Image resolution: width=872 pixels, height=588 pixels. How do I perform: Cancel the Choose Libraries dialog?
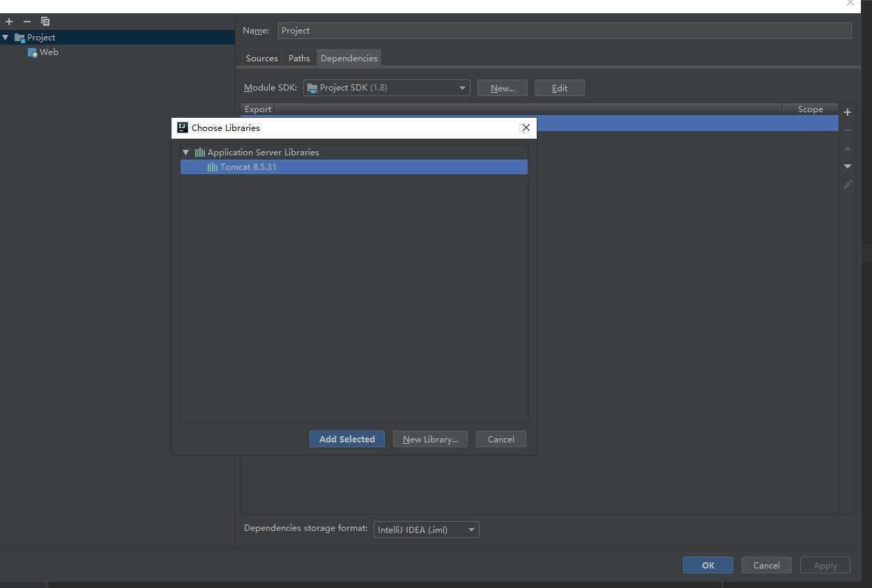click(x=501, y=440)
